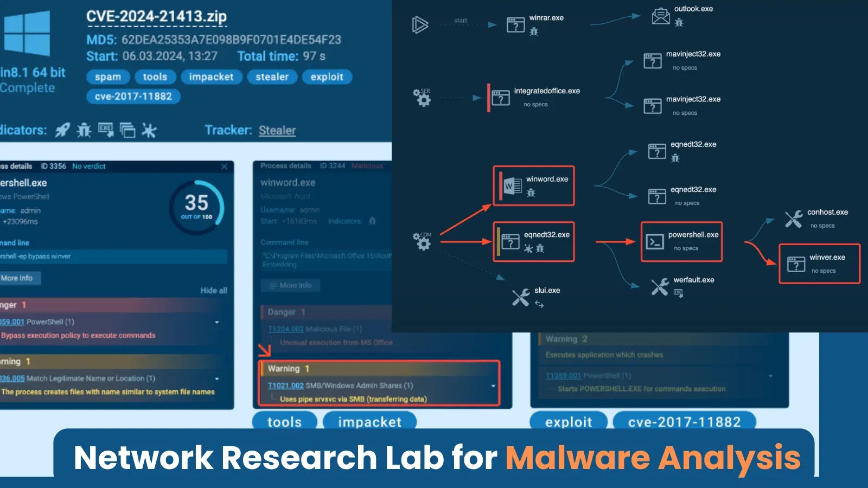Close the powershell.exe process details panel
Screen dimensions: 868x488
click(x=225, y=166)
